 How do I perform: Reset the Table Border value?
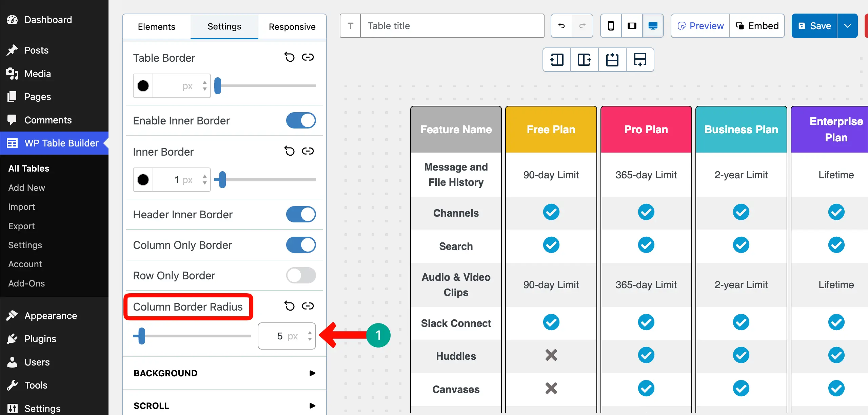pyautogui.click(x=289, y=57)
